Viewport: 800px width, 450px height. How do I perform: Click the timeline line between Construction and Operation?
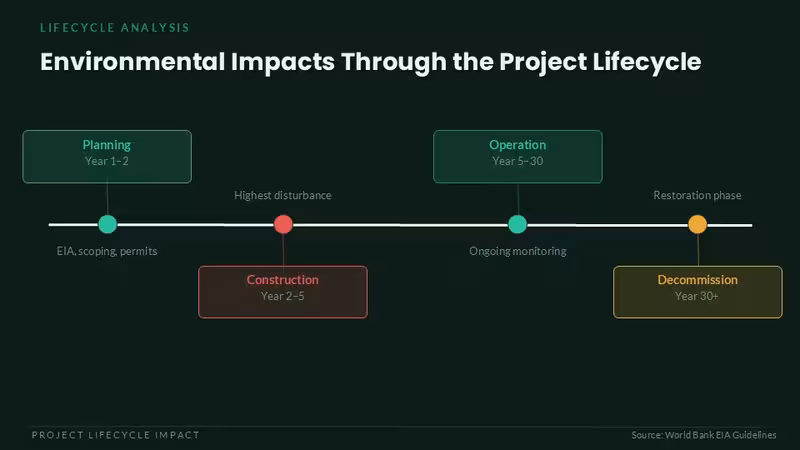pos(401,224)
